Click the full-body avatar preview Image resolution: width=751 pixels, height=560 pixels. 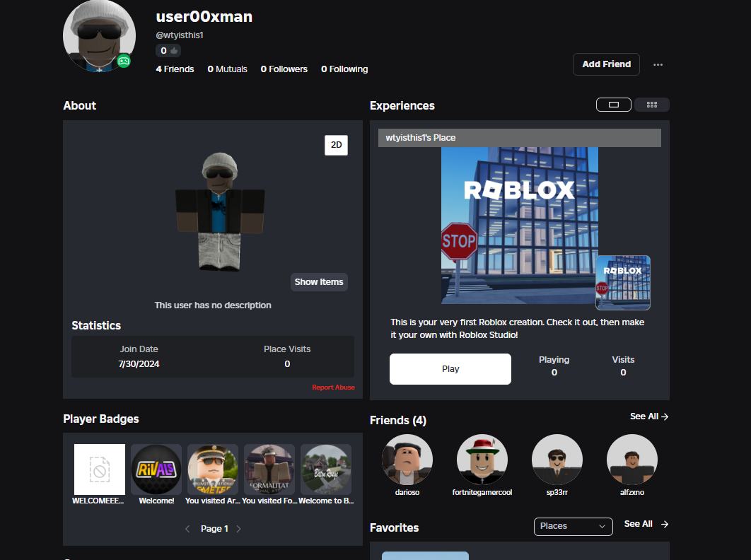220,211
